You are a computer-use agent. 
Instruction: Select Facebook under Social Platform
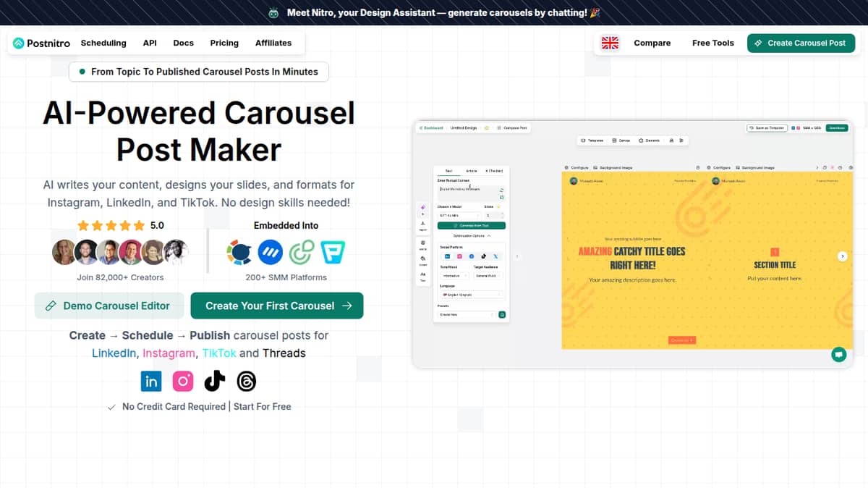pos(472,256)
